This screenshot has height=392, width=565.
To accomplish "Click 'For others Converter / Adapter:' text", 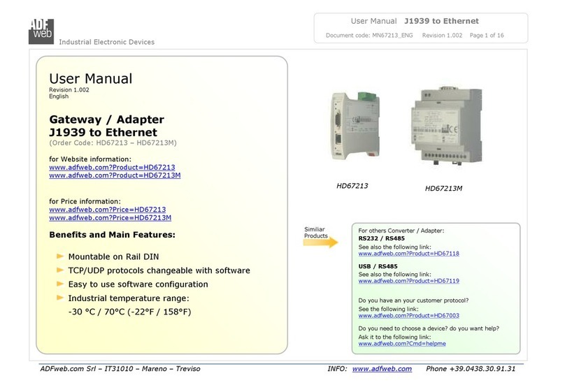I will point(401,231).
